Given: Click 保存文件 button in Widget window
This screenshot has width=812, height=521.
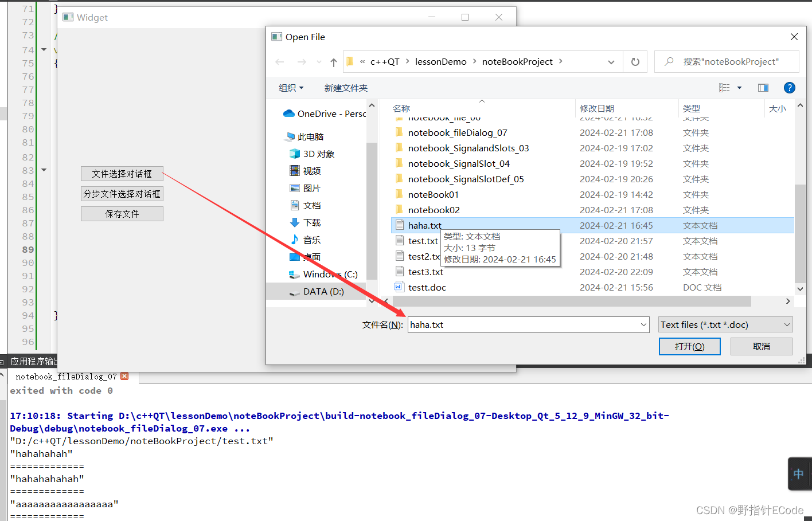Looking at the screenshot, I should (x=122, y=214).
